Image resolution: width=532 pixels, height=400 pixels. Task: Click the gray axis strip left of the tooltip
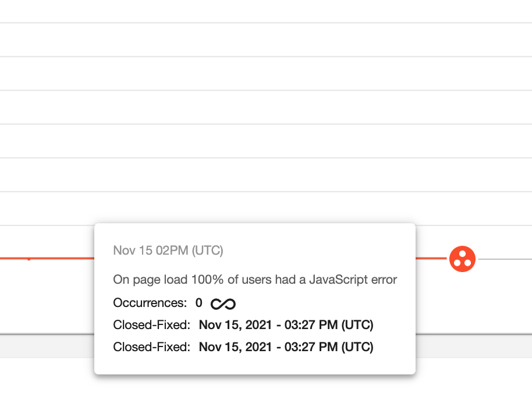click(47, 345)
